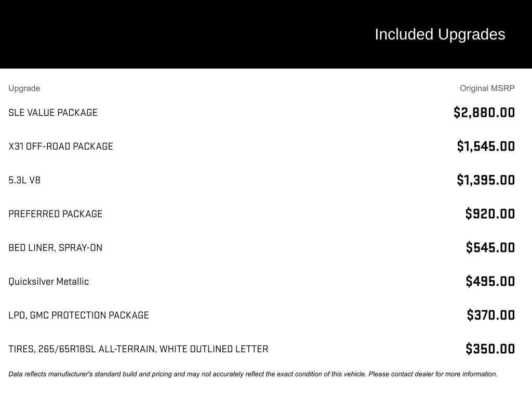Click the $920.00 price value

coord(490,214)
